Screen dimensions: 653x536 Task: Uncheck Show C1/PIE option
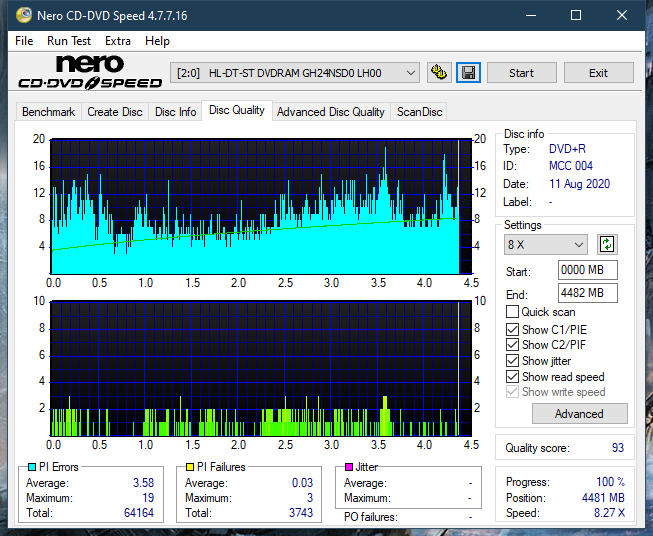tap(512, 329)
